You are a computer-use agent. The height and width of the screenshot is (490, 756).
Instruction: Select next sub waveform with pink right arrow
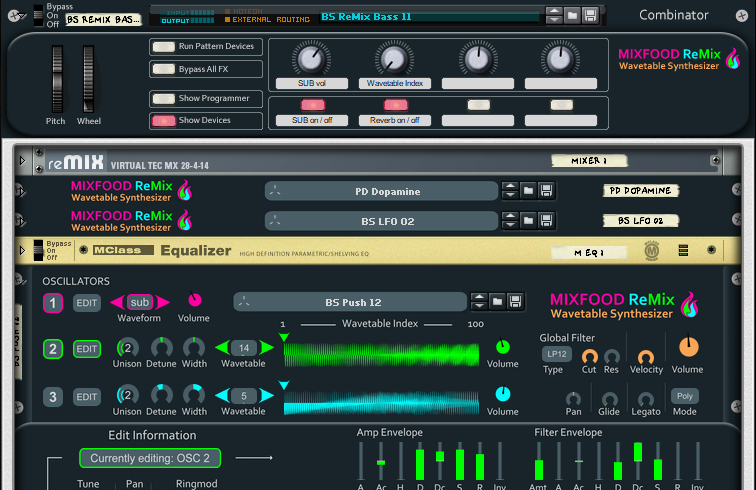[x=162, y=302]
